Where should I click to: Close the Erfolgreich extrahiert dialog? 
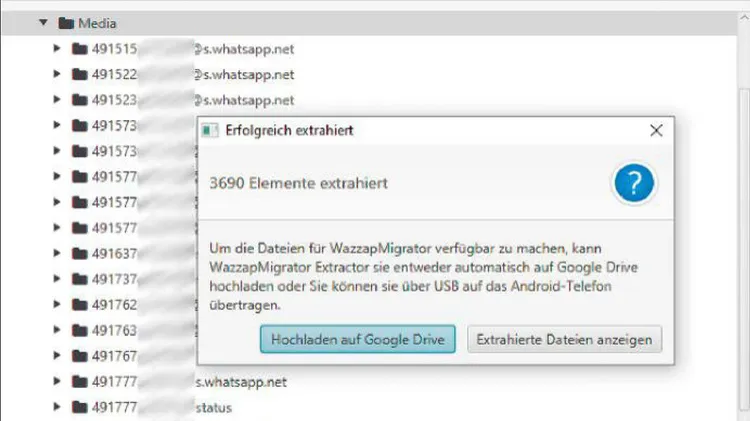[x=656, y=131]
